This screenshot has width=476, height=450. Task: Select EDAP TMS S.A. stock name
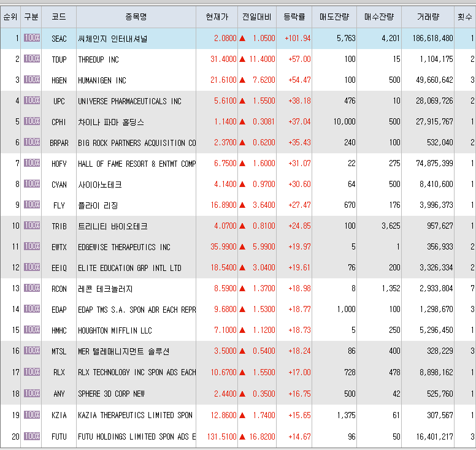tap(137, 310)
